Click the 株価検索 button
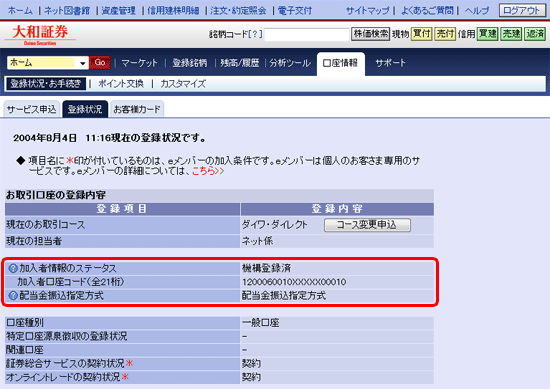This screenshot has height=389, width=550. click(x=370, y=34)
